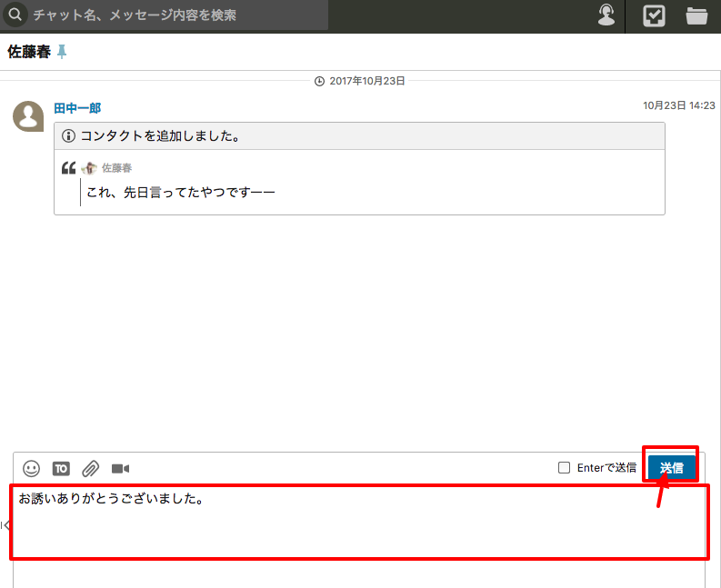Open the 田中一郎 sender name link
Viewport: 721px width, 588px height.
(x=77, y=108)
